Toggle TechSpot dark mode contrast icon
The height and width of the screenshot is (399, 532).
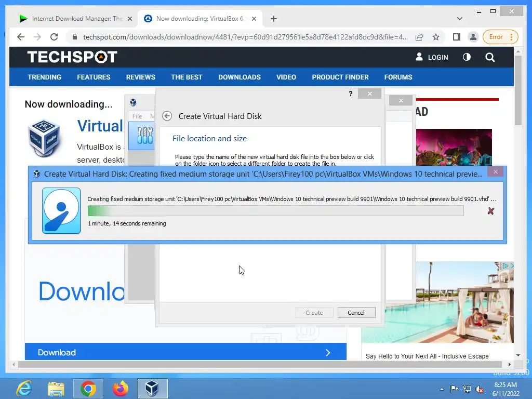click(467, 57)
